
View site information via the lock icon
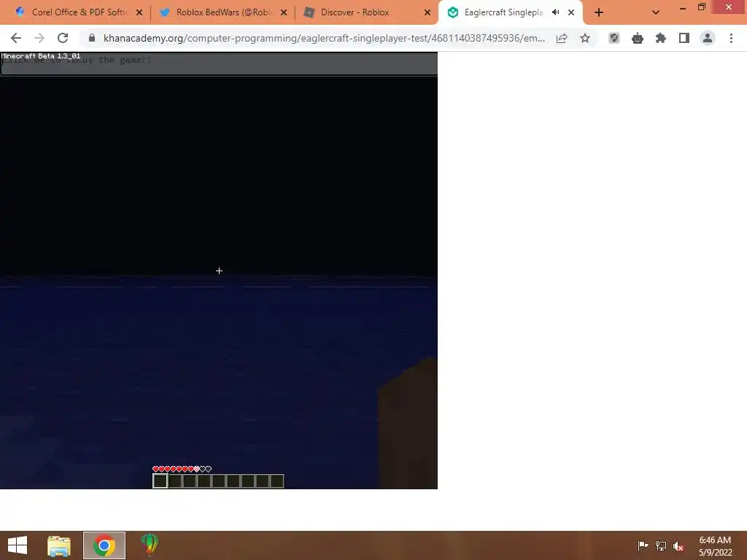[92, 38]
